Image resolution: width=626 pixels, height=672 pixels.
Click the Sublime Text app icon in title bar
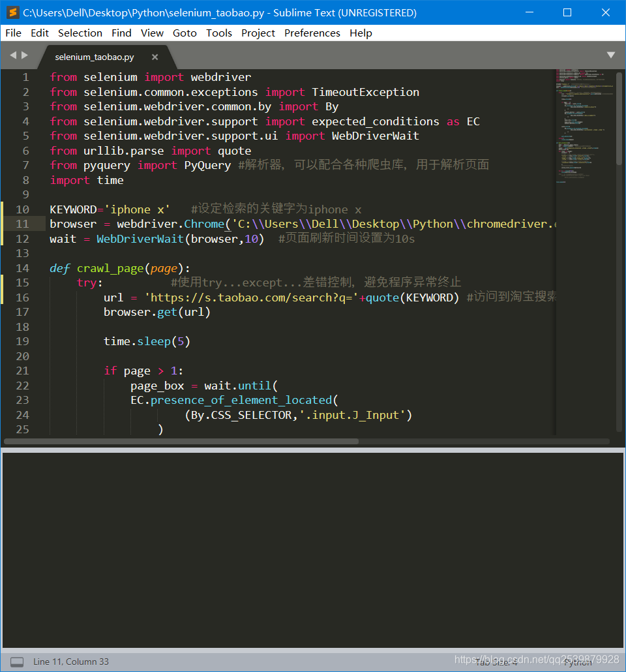(x=13, y=12)
